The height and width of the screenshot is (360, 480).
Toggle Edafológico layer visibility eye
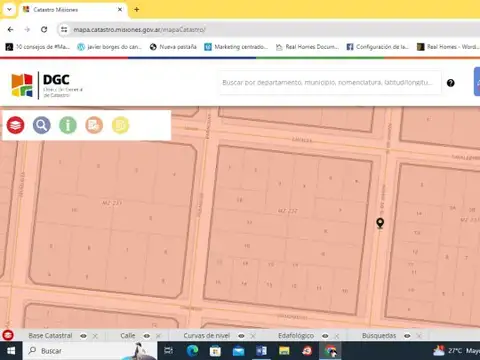coord(325,336)
